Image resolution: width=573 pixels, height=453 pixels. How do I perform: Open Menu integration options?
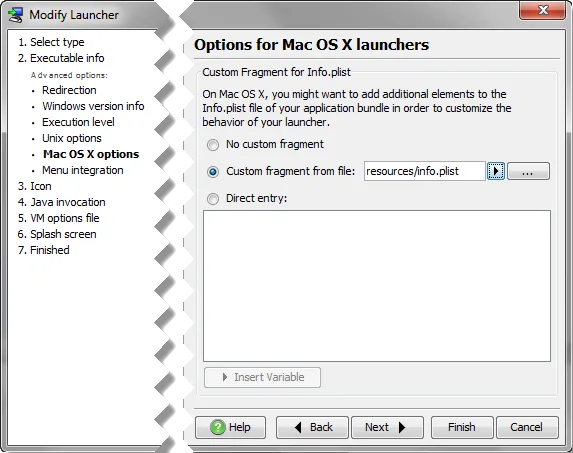(x=83, y=170)
